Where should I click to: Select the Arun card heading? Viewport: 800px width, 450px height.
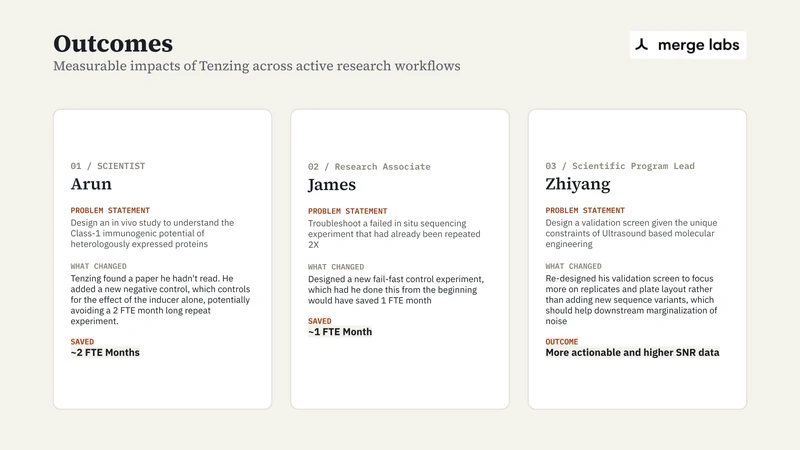[91, 184]
